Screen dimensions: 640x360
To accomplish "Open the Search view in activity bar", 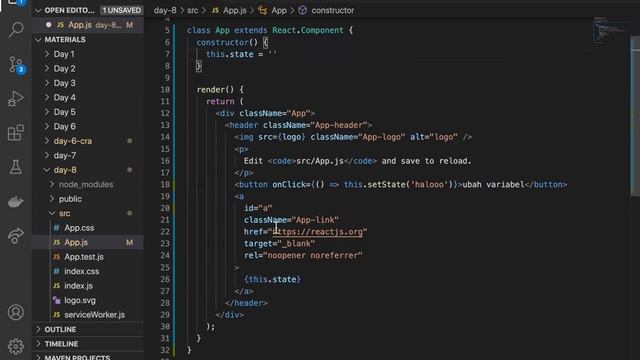I will (16, 30).
